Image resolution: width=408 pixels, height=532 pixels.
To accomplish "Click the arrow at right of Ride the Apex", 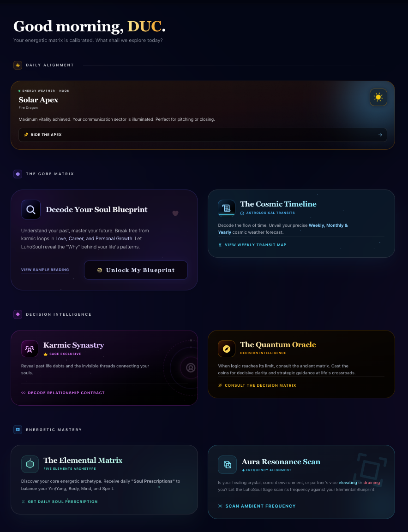I will click(x=380, y=135).
